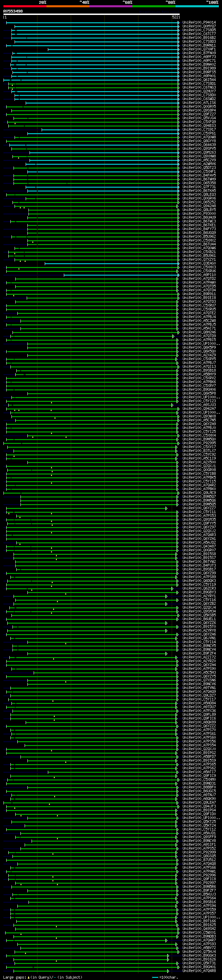This screenshot has height=980, width=222.
Task: Click the green ~80% identity legend bar
Action: point(154,6)
